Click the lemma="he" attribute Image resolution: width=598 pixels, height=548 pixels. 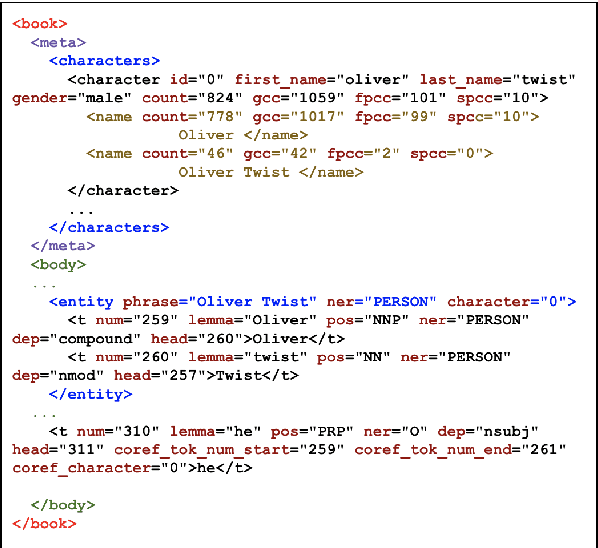(215, 431)
